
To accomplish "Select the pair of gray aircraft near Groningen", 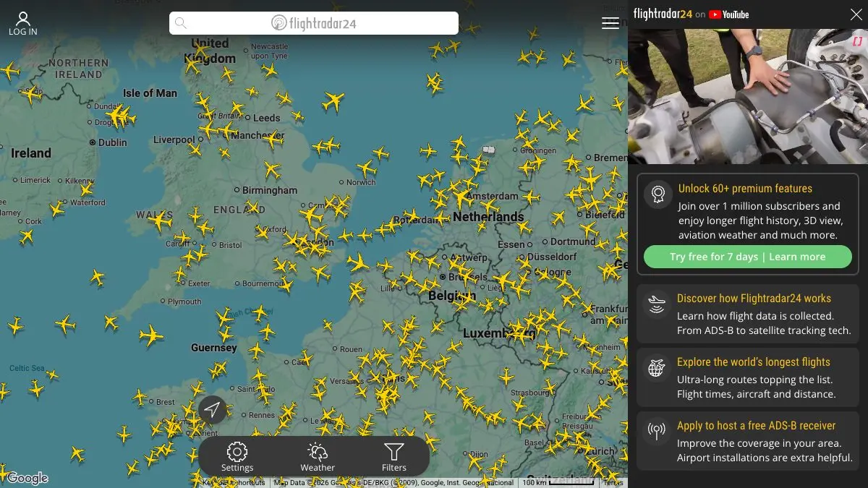I will (488, 150).
